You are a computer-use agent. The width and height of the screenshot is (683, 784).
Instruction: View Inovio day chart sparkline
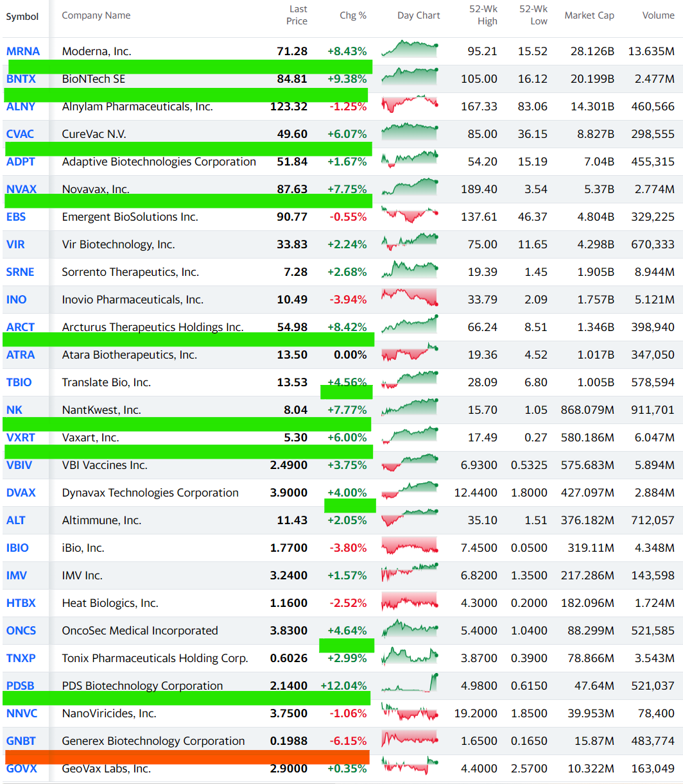(x=410, y=298)
